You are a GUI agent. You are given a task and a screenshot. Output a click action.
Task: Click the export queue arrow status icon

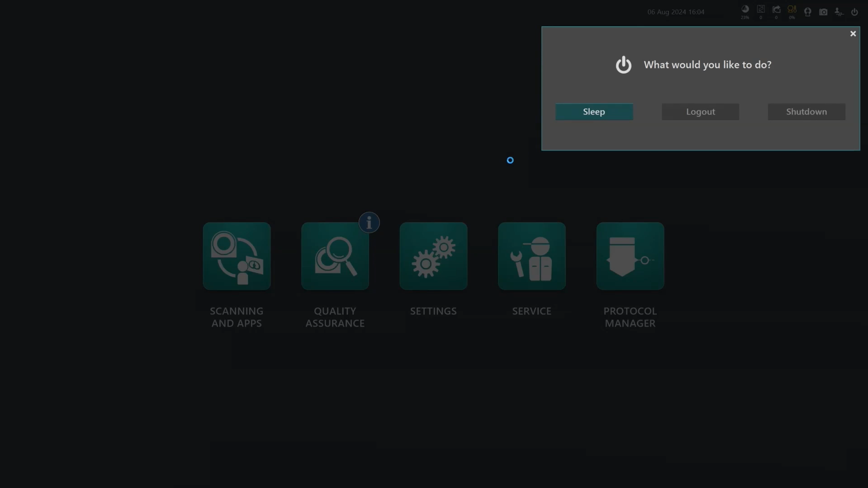[777, 12]
